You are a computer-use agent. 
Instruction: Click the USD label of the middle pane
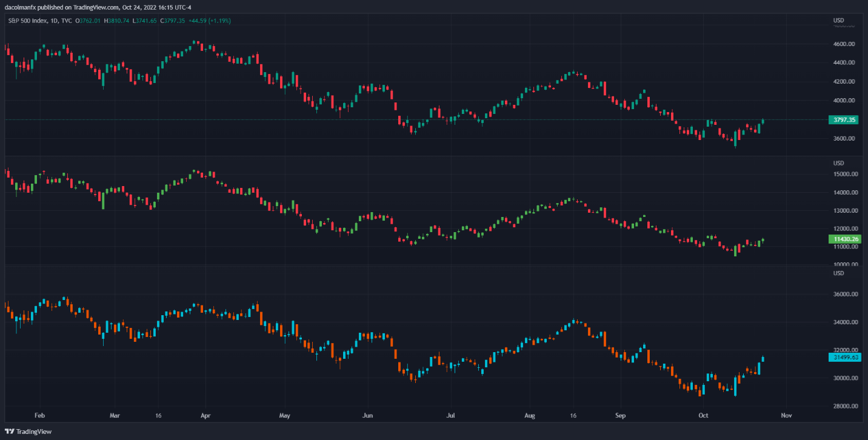(x=839, y=163)
